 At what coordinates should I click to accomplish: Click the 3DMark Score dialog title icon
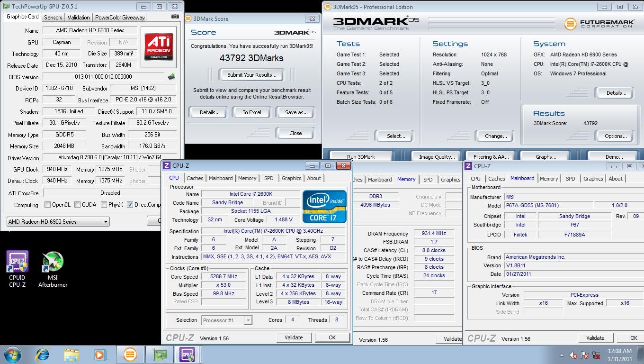click(188, 18)
